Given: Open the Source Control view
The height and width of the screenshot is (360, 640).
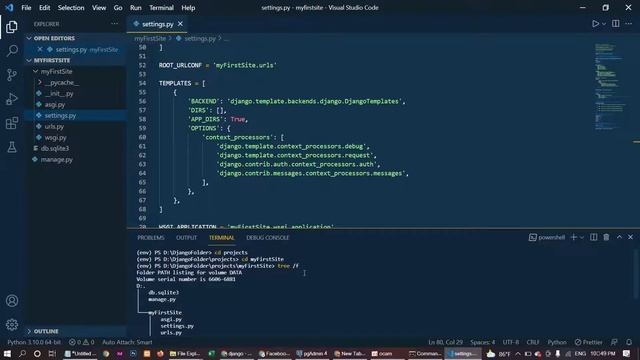Looking at the screenshot, I should coord(12,75).
